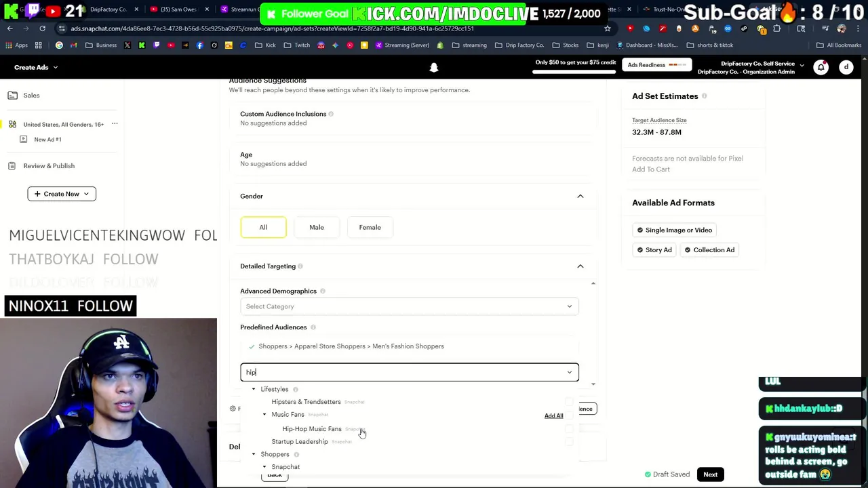Screen dimensions: 868x488
Task: Click the Ads Readiness button
Action: pos(658,65)
